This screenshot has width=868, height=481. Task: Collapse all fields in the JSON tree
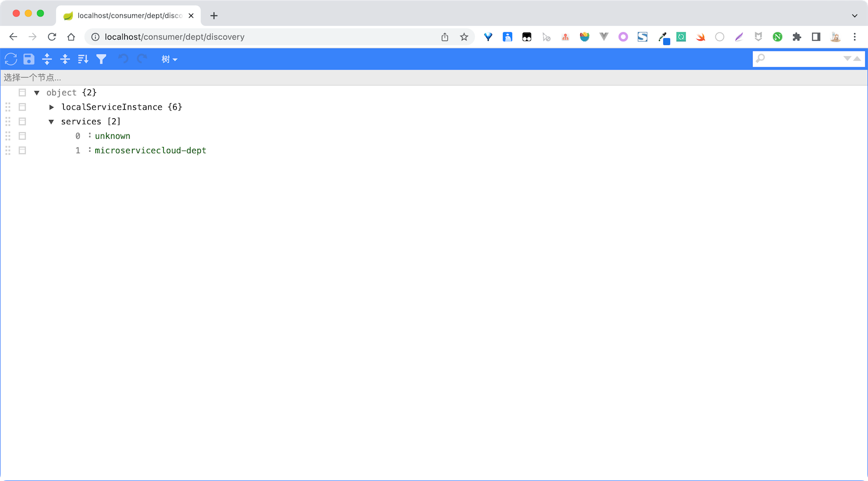coord(65,59)
